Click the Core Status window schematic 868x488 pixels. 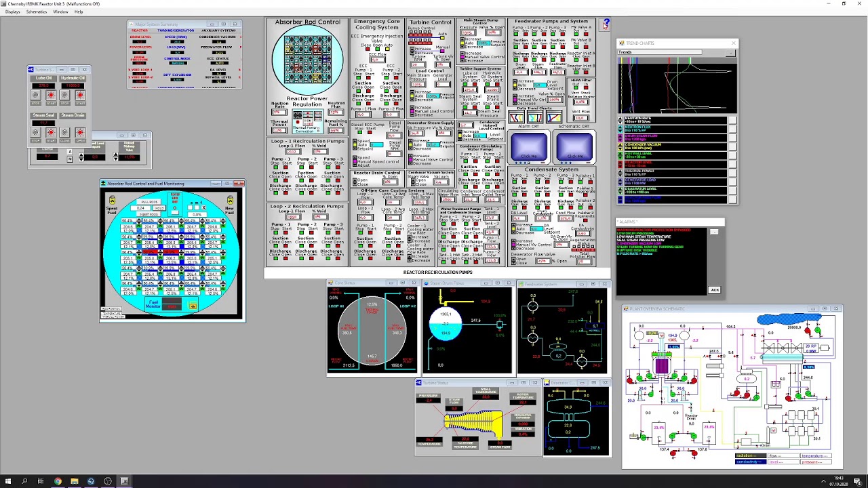point(372,331)
